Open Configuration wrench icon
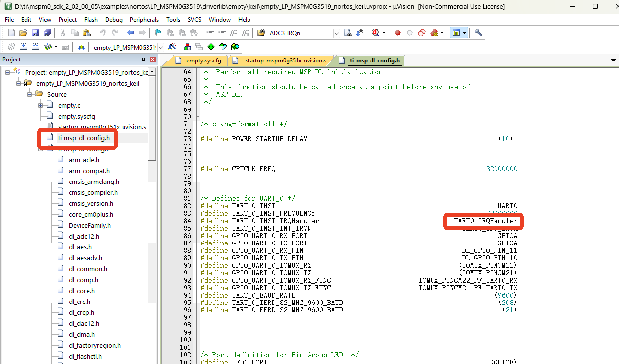Image resolution: width=619 pixels, height=364 pixels. point(478,33)
